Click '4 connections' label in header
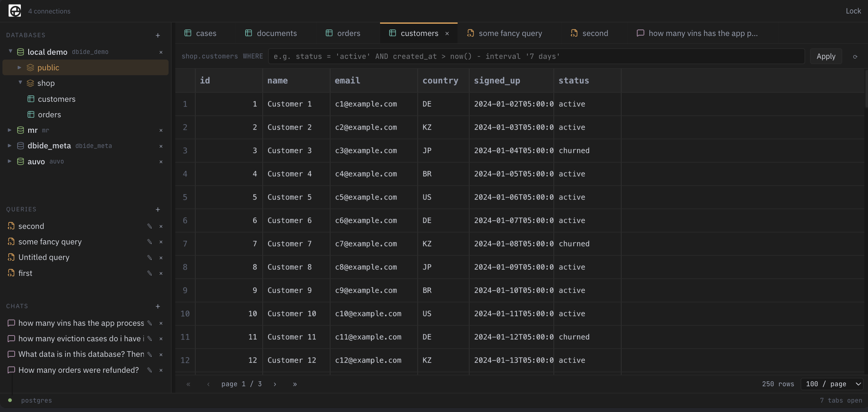This screenshot has height=412, width=868. [49, 11]
